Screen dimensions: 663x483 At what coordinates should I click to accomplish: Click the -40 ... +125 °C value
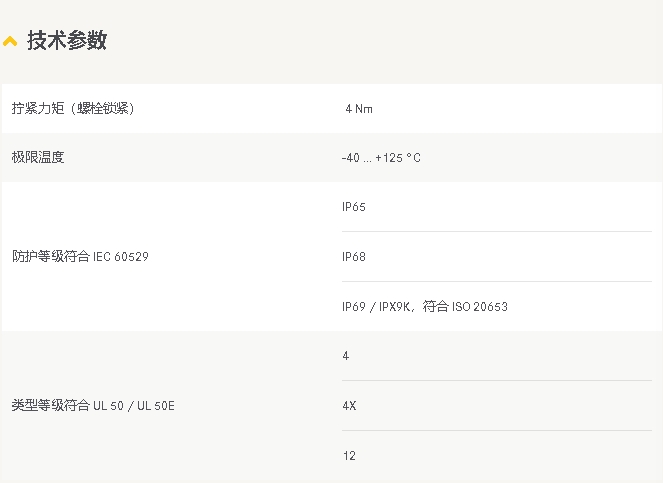tap(381, 158)
